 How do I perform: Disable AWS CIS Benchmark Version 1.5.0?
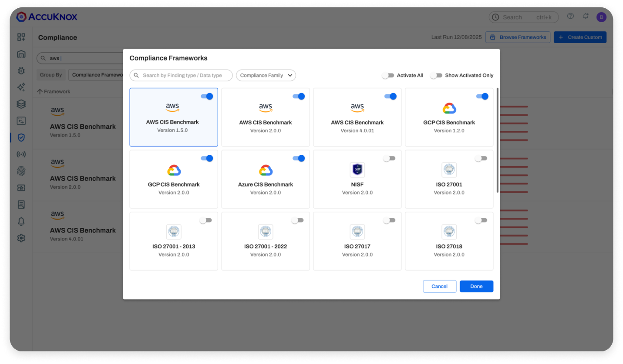207,96
